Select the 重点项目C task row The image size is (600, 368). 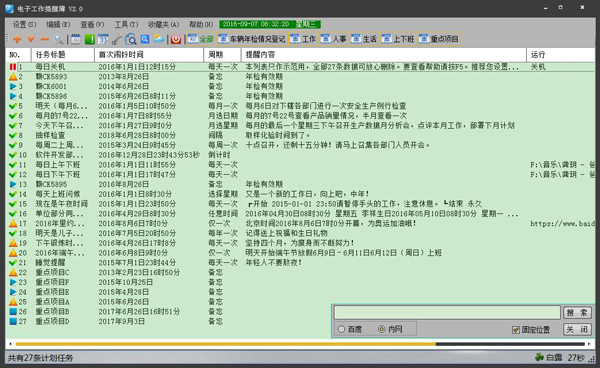(300, 272)
